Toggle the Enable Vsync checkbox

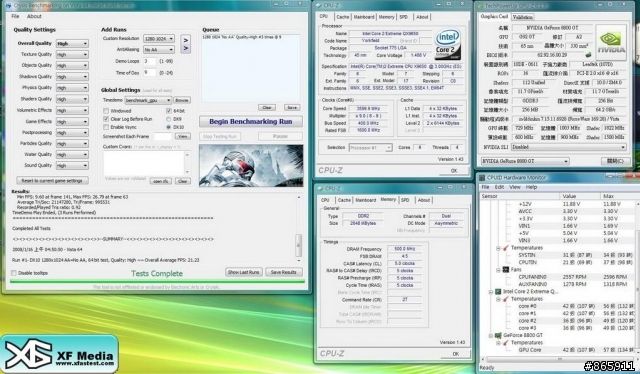click(x=106, y=127)
